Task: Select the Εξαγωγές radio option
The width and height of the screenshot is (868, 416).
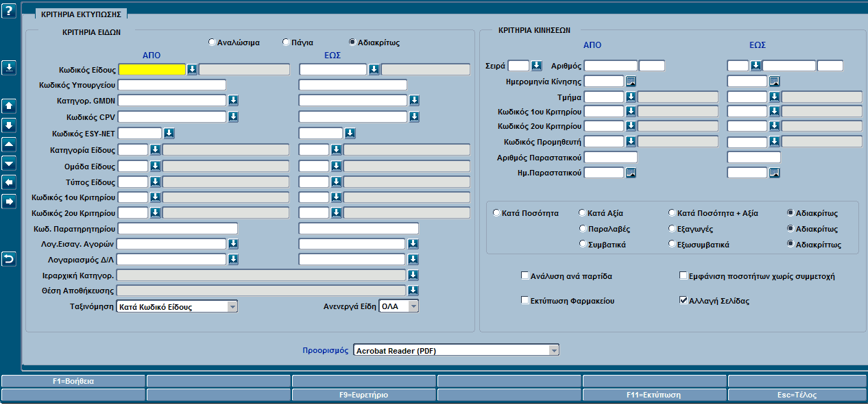Action: click(672, 229)
